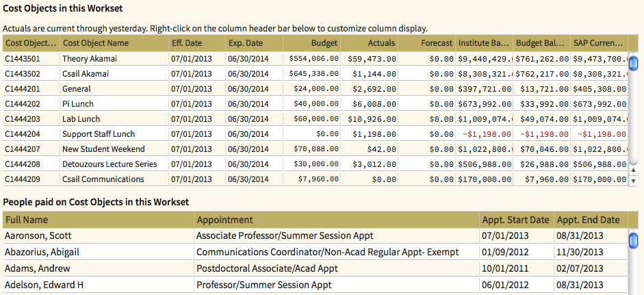Click the Institute Ba... column header
644x295 pixels.
[x=484, y=42]
